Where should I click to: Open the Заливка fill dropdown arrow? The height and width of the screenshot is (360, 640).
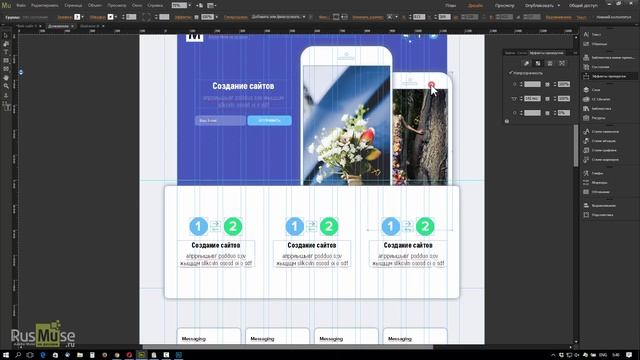(82, 17)
